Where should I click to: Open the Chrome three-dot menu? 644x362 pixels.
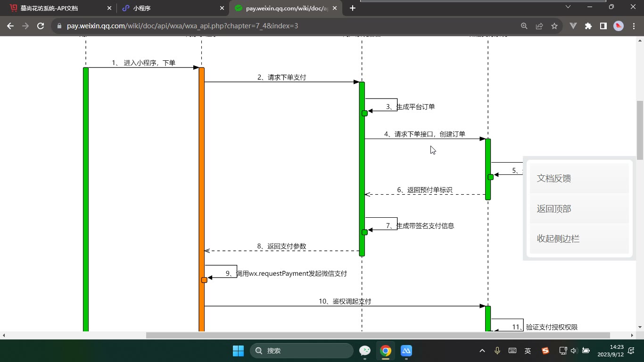point(633,26)
